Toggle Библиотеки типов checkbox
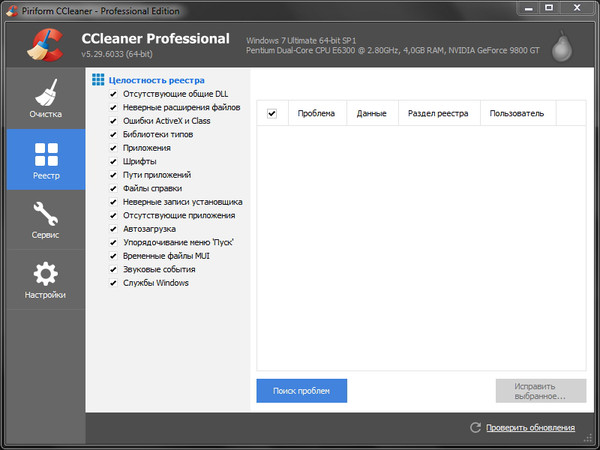 (113, 134)
